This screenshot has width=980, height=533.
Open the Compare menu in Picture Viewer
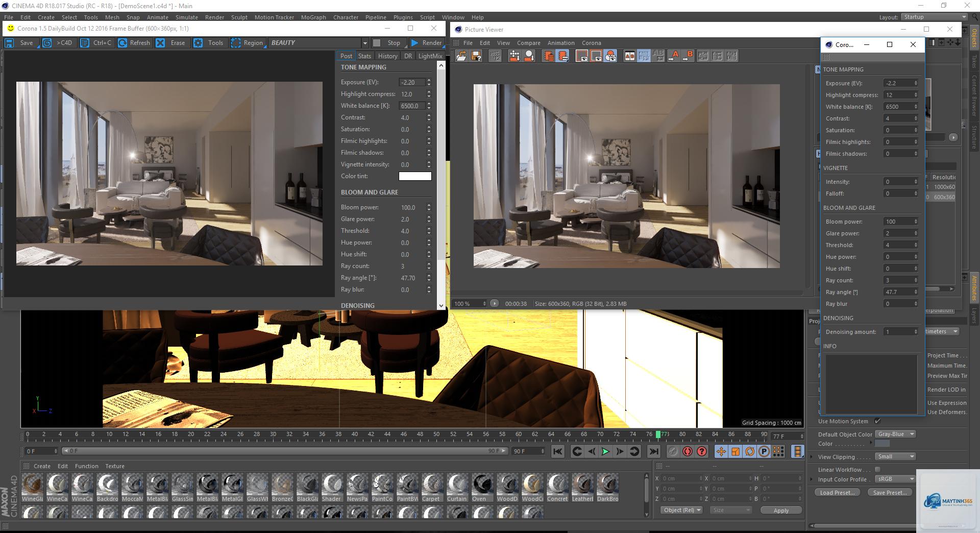tap(528, 43)
